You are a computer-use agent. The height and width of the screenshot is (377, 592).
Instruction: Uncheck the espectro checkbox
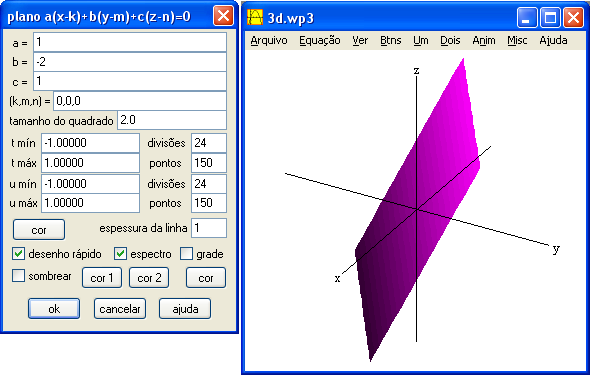click(120, 254)
